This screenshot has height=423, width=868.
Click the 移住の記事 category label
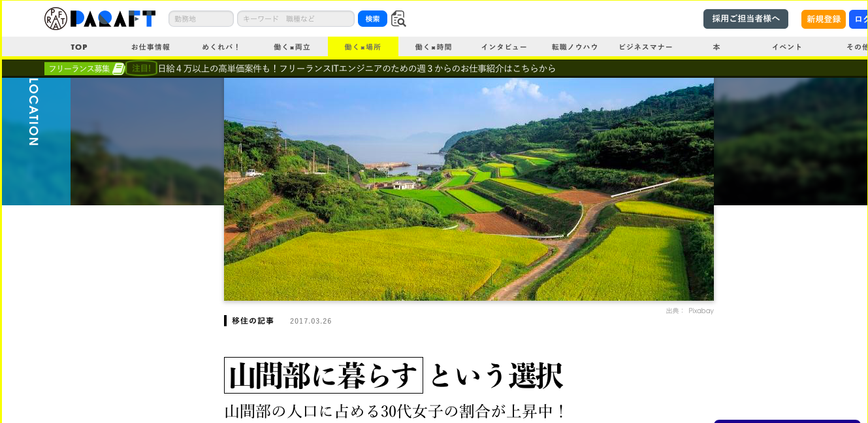coord(252,321)
